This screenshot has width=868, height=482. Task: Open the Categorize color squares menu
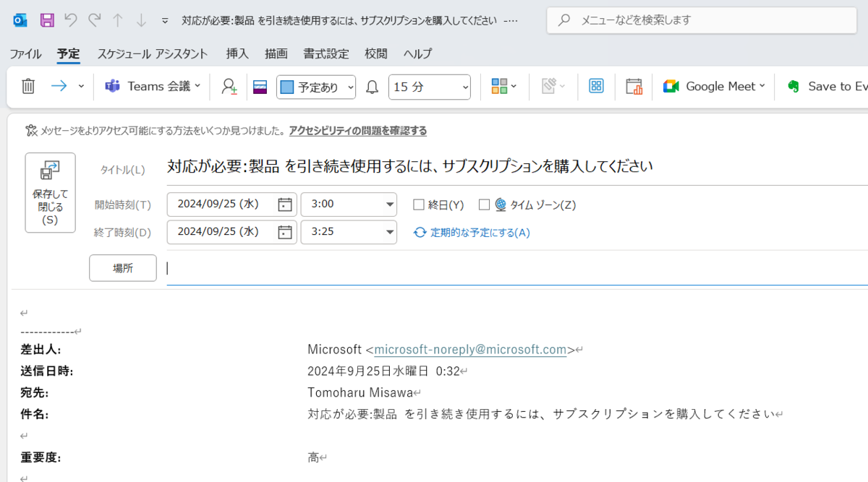click(x=504, y=86)
